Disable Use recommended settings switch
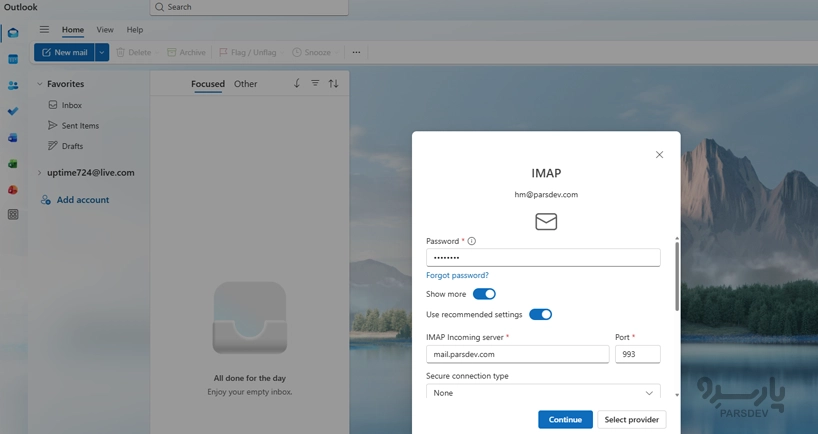Screen dimensions: 818x434 (x=540, y=314)
